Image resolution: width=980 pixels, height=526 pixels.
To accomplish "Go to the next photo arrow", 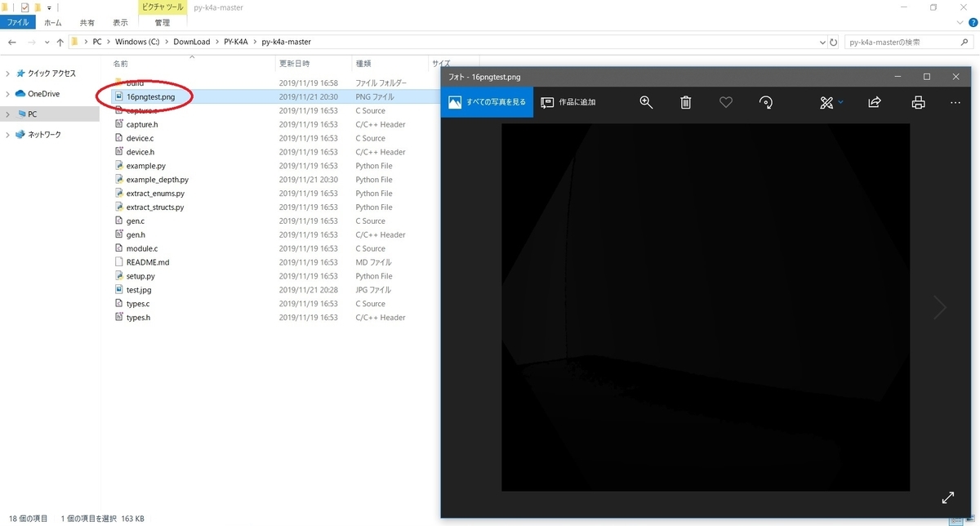I will (940, 307).
